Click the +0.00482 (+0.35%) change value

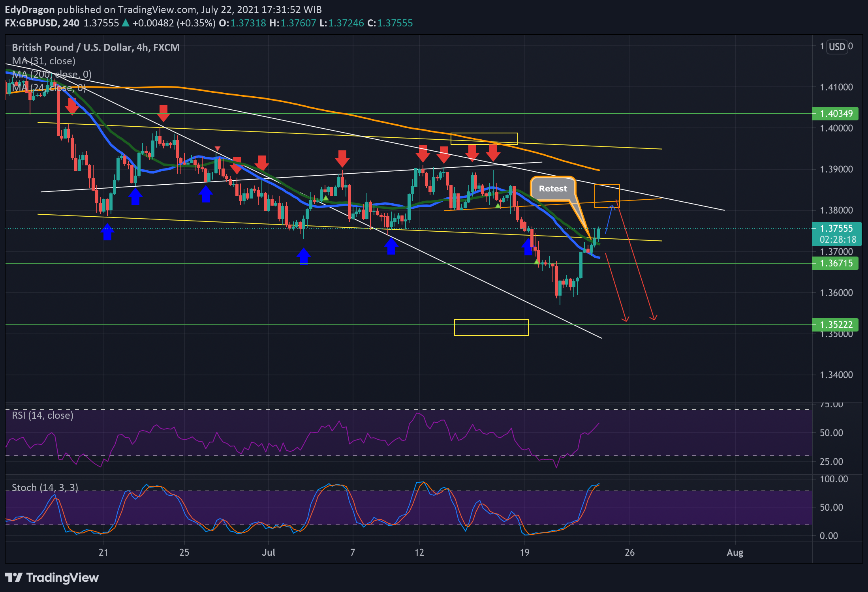174,23
